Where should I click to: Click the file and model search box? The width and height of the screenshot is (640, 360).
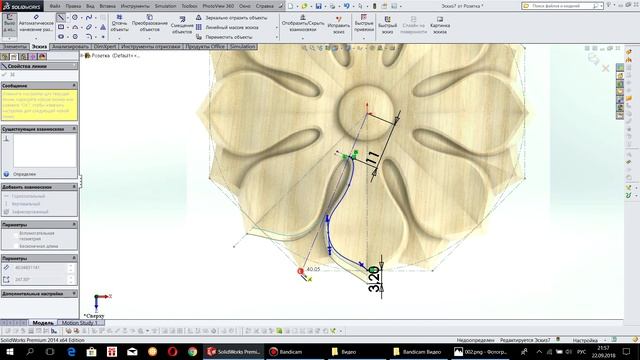click(x=561, y=6)
